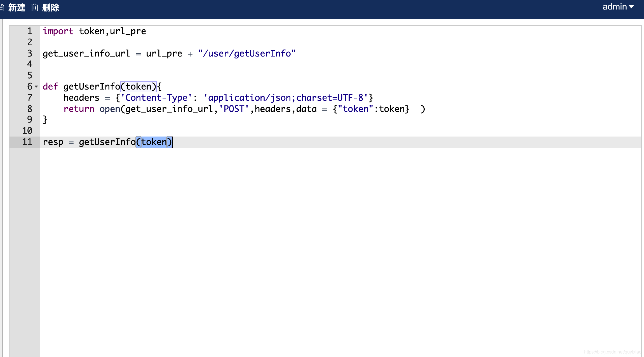Open the admin user dropdown
644x357 pixels.
tap(618, 7)
